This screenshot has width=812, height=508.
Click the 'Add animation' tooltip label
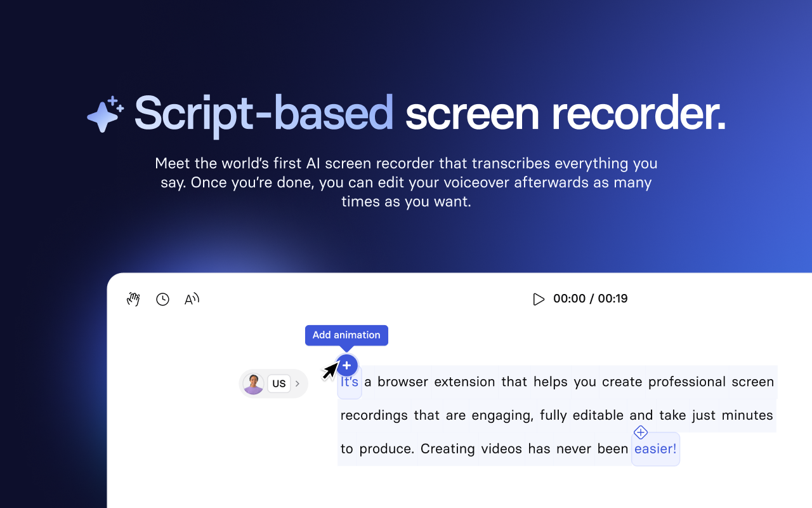[346, 335]
